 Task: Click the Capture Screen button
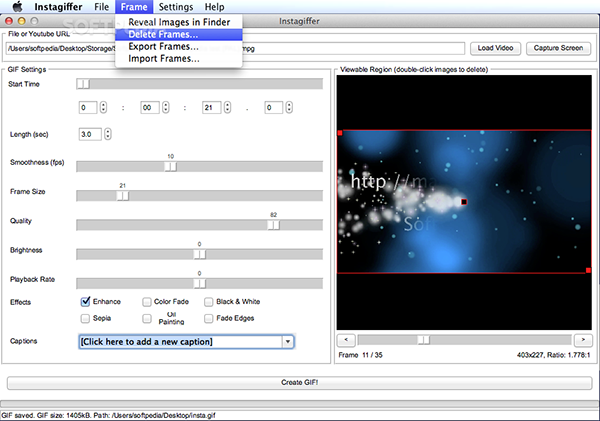tap(558, 48)
